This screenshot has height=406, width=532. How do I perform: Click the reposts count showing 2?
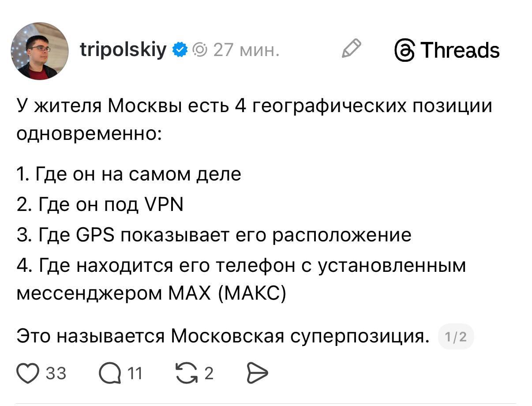210,373
